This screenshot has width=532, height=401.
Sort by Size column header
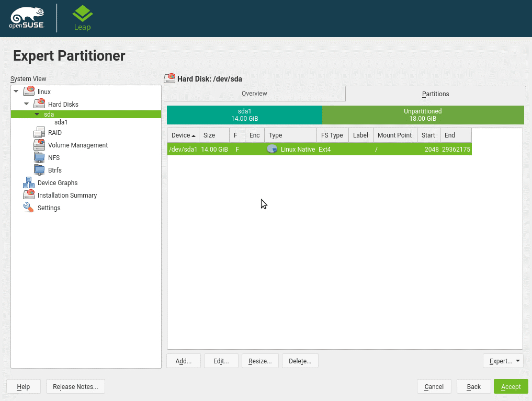[x=214, y=135]
